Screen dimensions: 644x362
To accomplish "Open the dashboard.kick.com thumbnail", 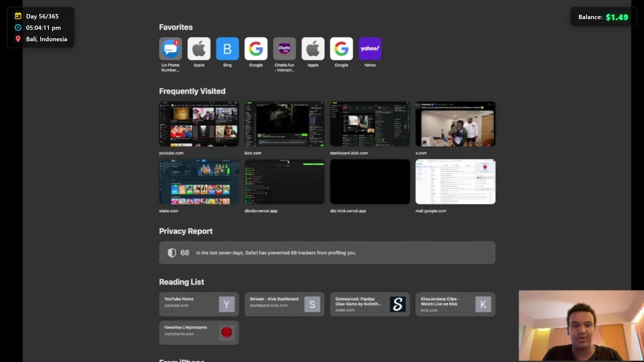I will click(370, 124).
